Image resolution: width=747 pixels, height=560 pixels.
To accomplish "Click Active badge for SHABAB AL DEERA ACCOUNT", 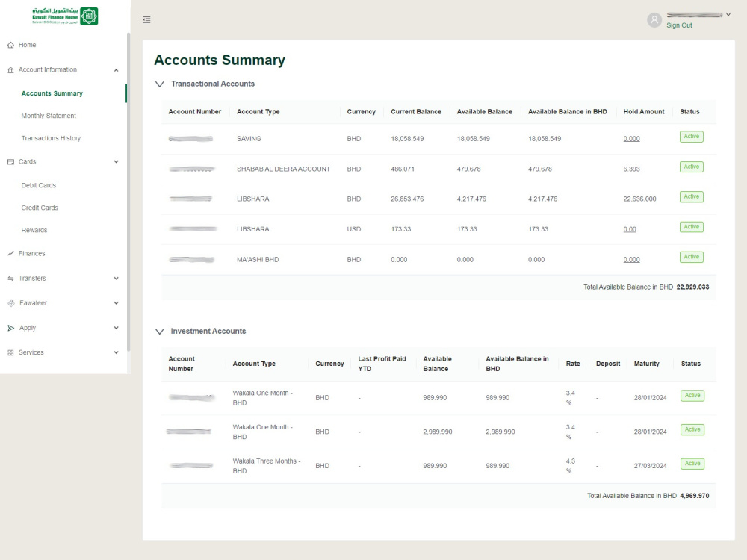I will (x=691, y=167).
